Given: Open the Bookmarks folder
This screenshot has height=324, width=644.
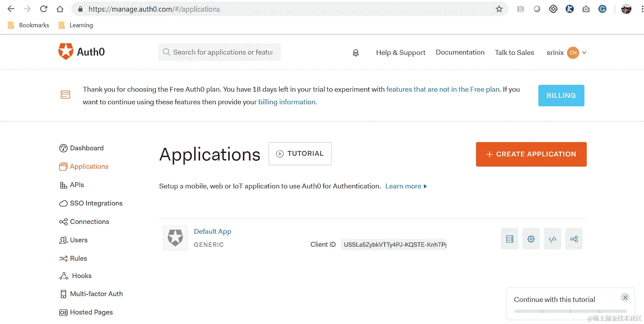Looking at the screenshot, I should 28,25.
